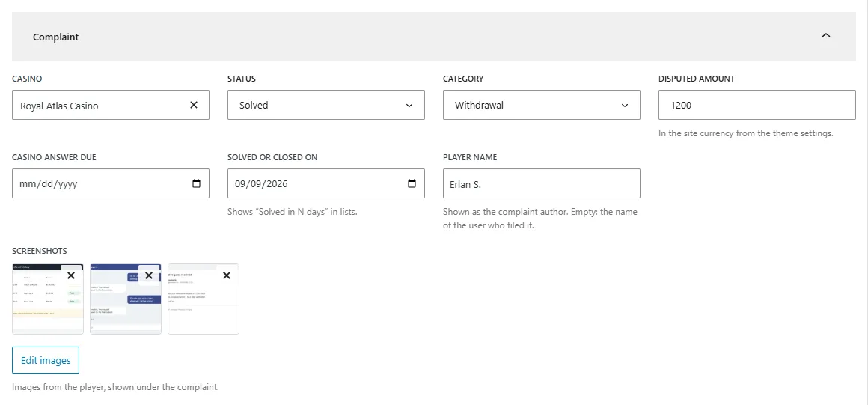Open calendar picker for Solved or Closed On
The width and height of the screenshot is (868, 405).
coord(412,183)
